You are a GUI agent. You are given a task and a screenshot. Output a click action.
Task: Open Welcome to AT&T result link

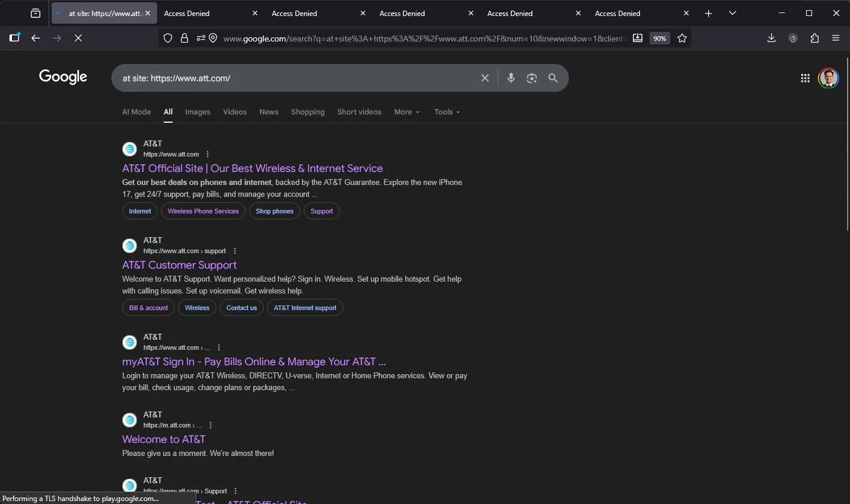[x=164, y=439]
